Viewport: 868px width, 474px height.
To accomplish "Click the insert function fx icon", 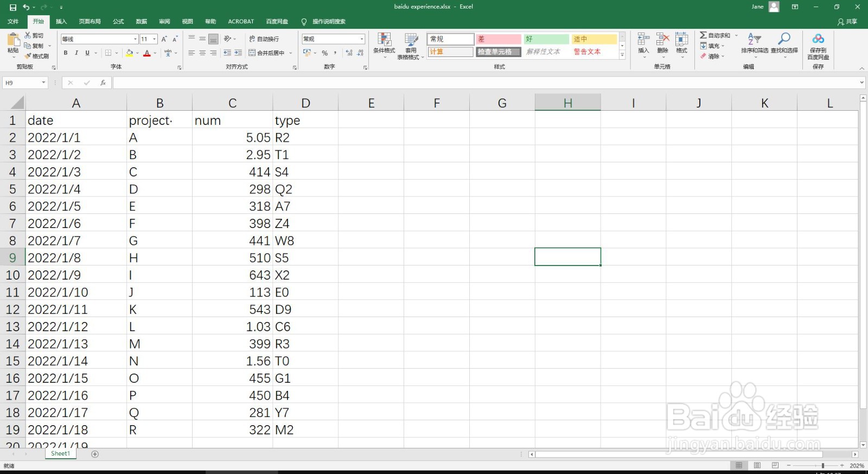I will 103,83.
